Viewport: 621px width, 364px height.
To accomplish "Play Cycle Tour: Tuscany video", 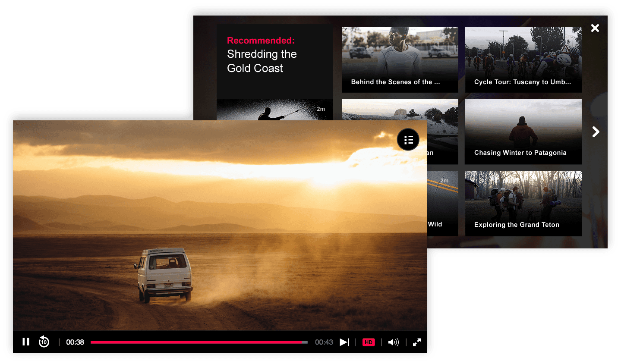I will [x=523, y=60].
